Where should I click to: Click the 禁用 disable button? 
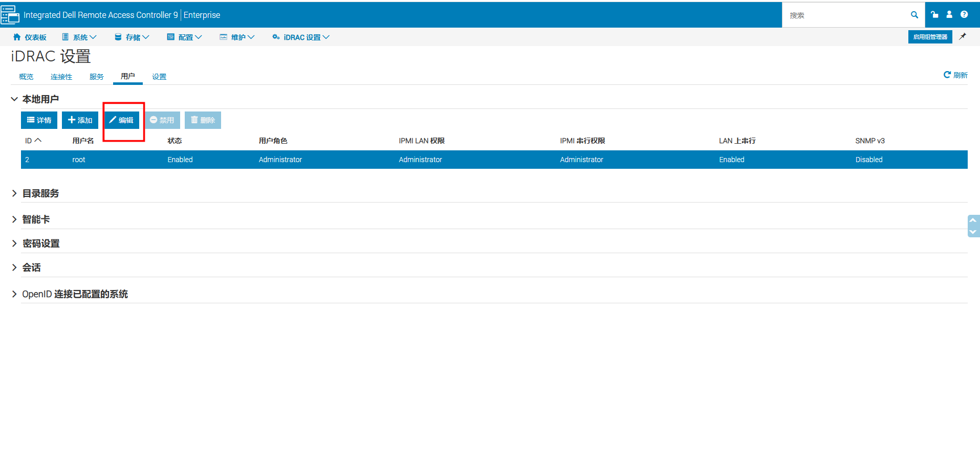tap(162, 120)
